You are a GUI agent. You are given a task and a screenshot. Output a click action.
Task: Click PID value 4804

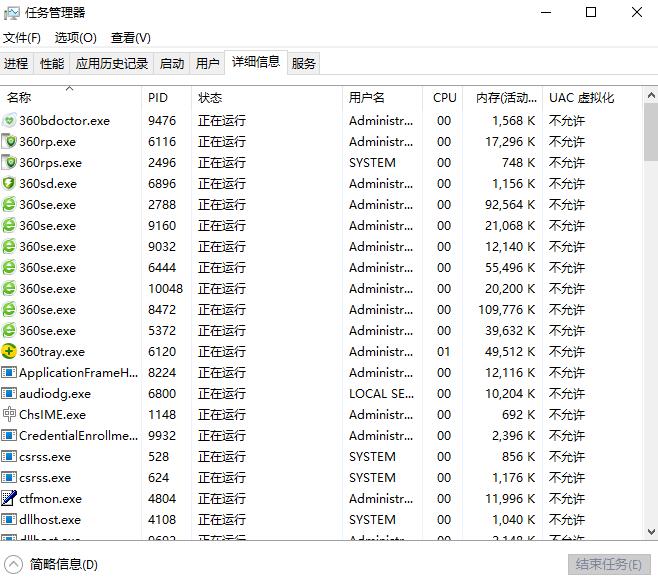pyautogui.click(x=162, y=499)
